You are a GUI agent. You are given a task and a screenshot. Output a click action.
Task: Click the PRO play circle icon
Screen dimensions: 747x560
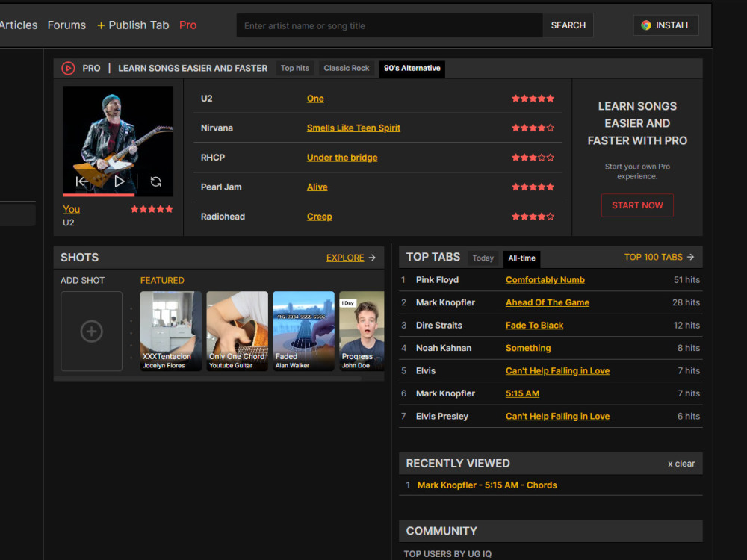point(68,68)
